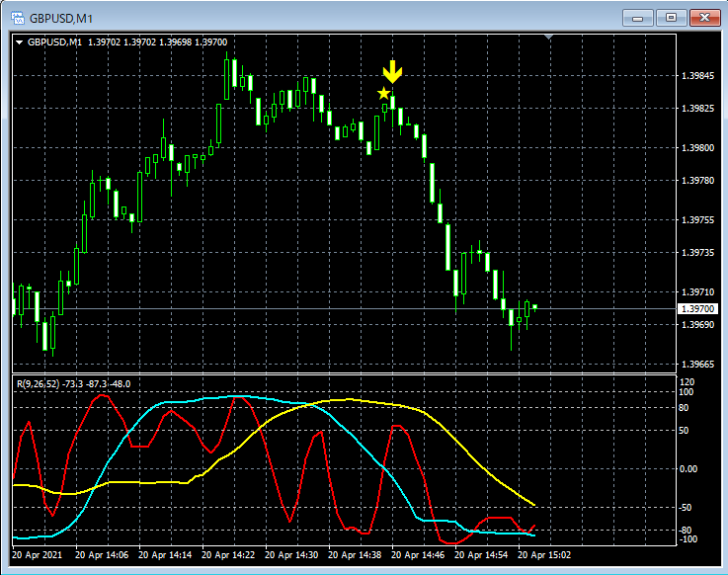Click the yellow star marker on chart
Screen dimensions: 728x575
pyautogui.click(x=383, y=94)
